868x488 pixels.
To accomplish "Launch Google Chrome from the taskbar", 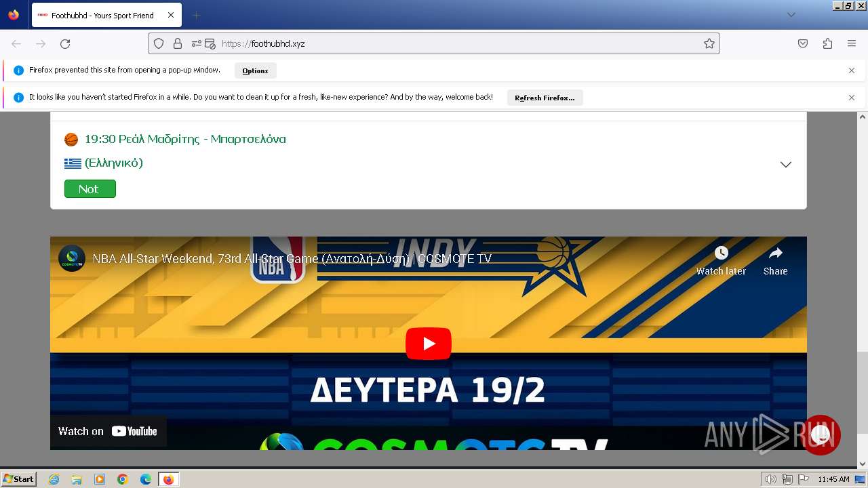I will click(123, 479).
